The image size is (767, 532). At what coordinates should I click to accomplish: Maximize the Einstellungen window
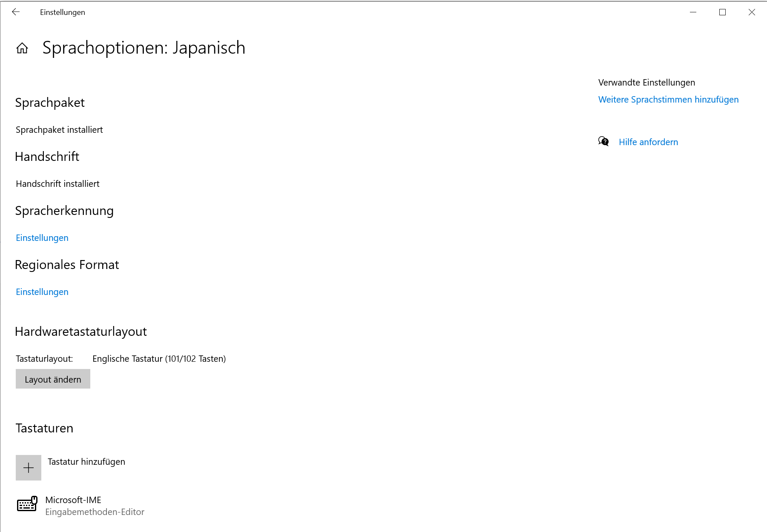pos(722,12)
